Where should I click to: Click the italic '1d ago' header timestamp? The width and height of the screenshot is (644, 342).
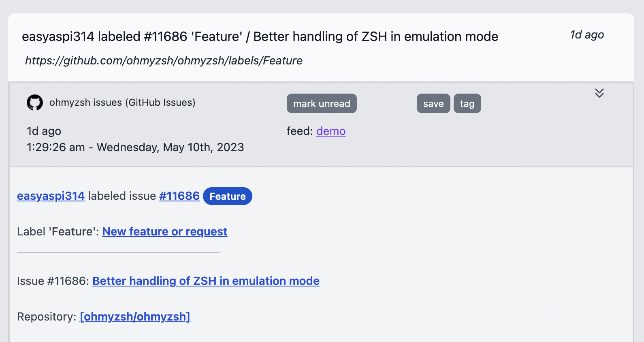pos(587,35)
